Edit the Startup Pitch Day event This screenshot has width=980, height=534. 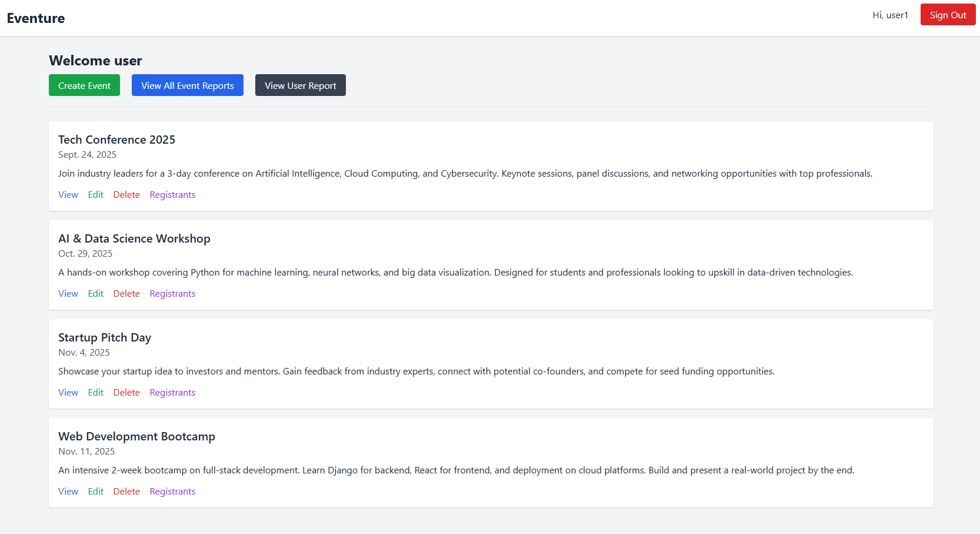pos(95,393)
